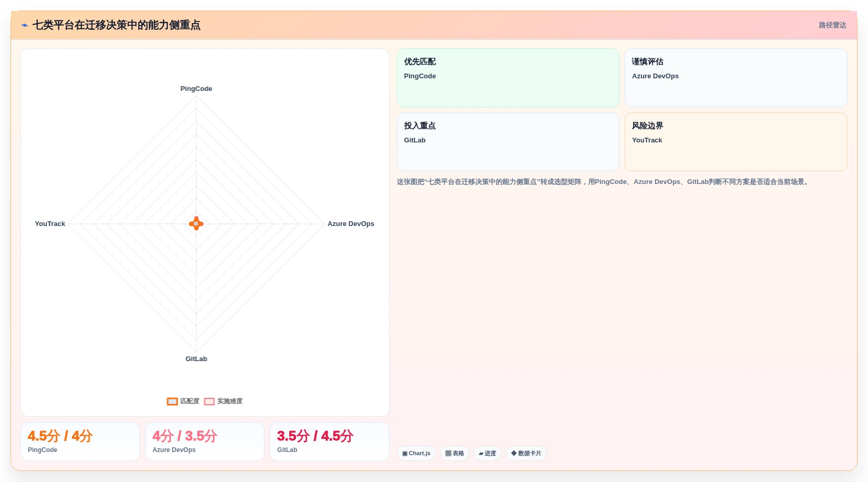Click the title 七类平台在迁移决策中的能力侧重点
The width and height of the screenshot is (868, 482).
[116, 25]
